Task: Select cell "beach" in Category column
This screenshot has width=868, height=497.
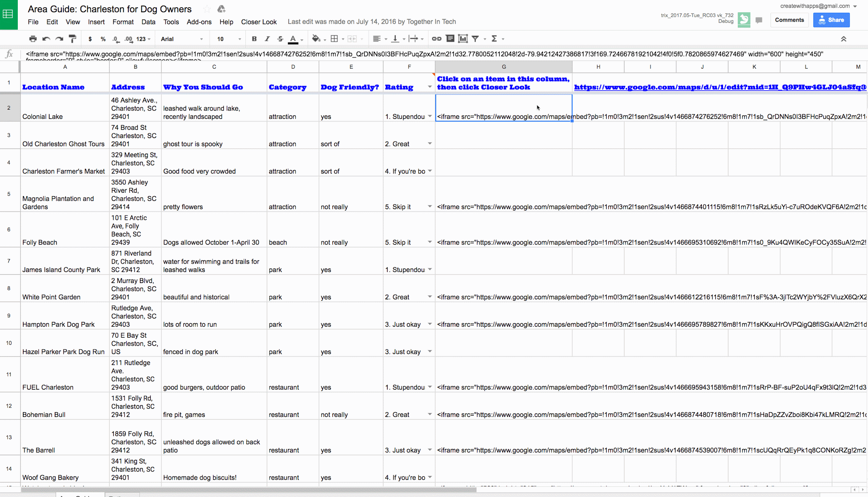Action: (x=293, y=230)
